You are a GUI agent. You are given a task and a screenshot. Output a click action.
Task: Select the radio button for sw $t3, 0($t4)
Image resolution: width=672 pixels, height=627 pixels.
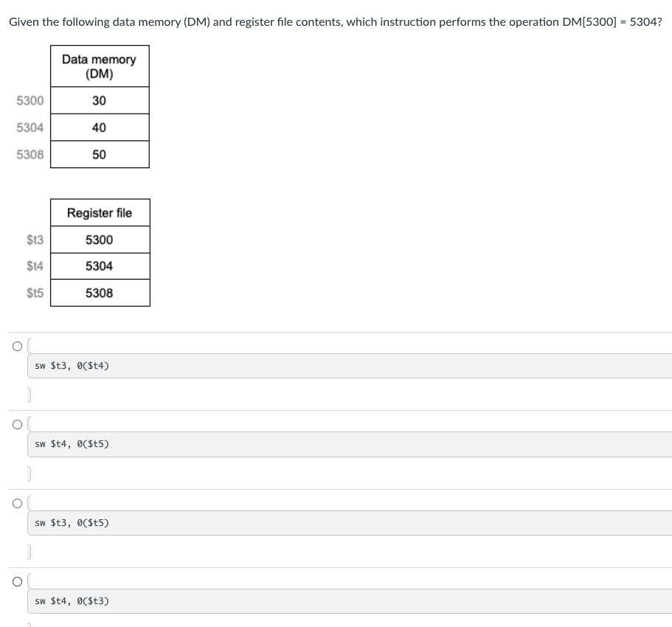pyautogui.click(x=16, y=344)
